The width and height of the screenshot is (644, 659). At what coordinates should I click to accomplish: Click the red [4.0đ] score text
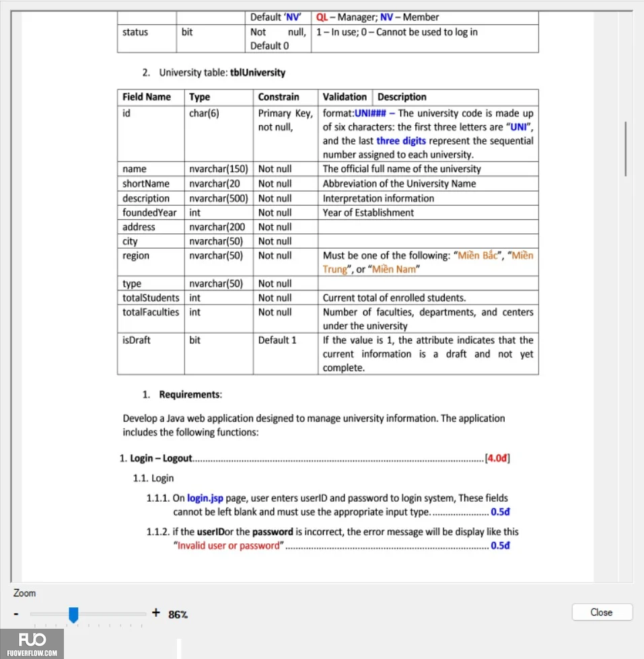[497, 458]
